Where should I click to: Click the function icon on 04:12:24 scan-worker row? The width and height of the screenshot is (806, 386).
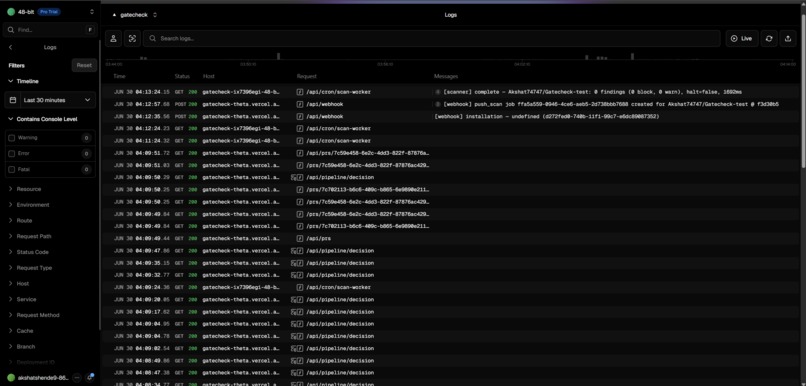click(300, 128)
